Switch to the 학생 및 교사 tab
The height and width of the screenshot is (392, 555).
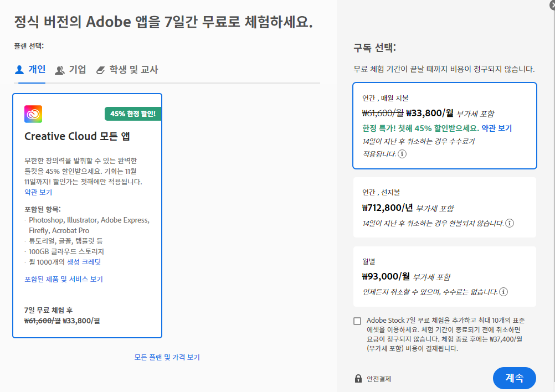pos(127,70)
